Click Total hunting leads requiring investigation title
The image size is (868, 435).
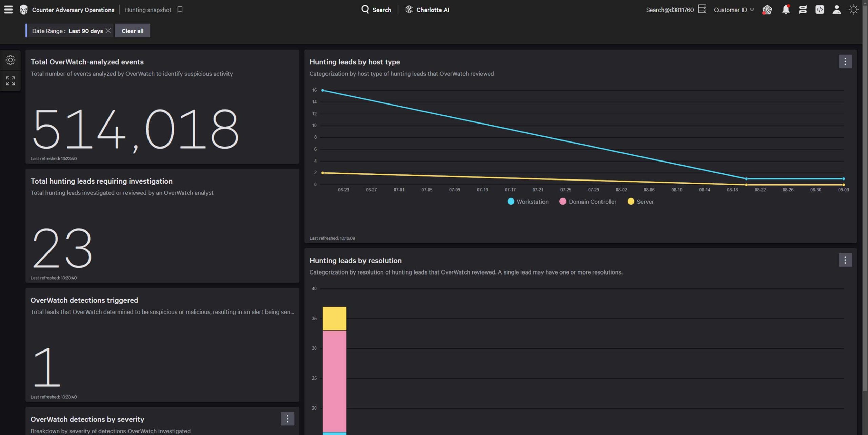point(101,181)
